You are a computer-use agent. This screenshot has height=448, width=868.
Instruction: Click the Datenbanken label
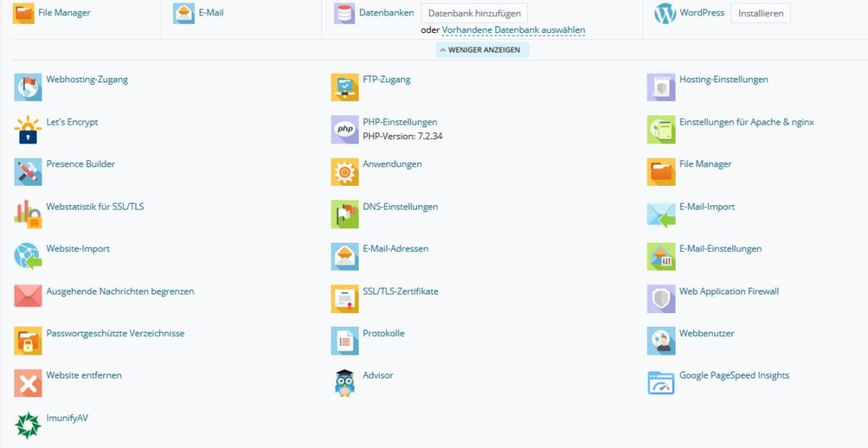[x=387, y=12]
